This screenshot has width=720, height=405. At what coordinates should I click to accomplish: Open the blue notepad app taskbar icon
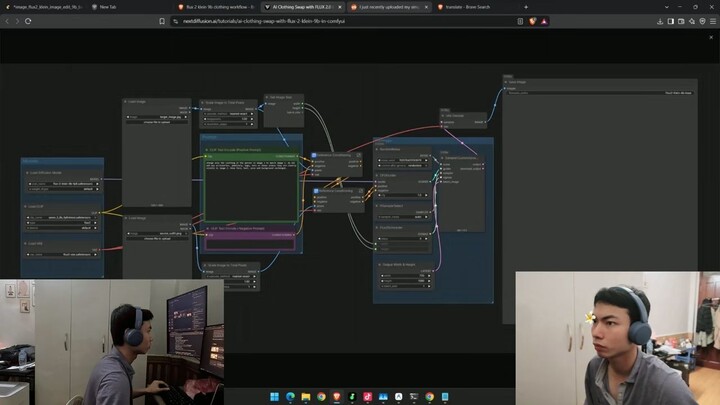(x=445, y=396)
